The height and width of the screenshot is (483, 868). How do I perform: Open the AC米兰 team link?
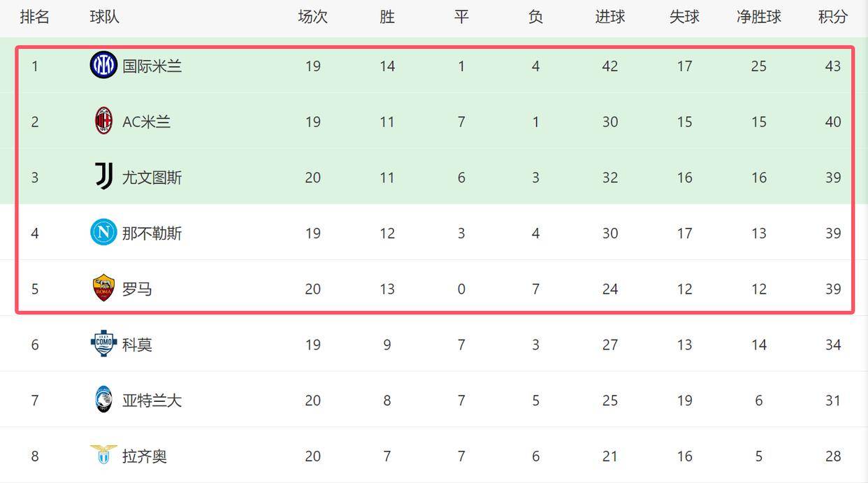146,122
